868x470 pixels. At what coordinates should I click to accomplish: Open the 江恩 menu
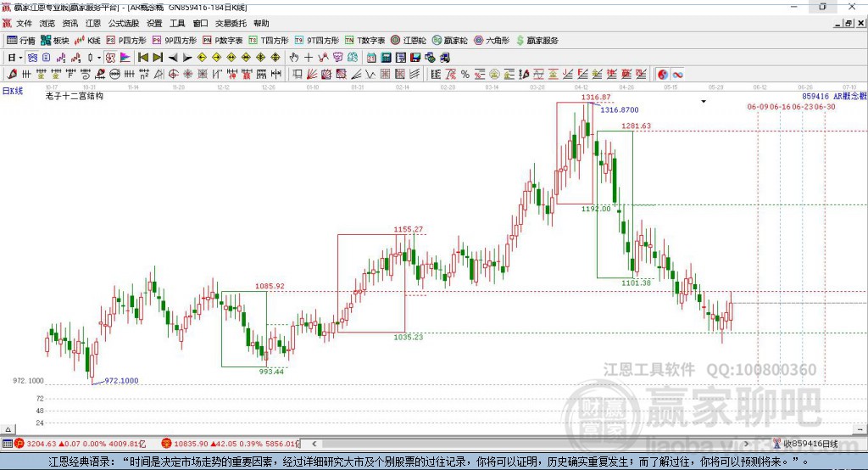93,23
